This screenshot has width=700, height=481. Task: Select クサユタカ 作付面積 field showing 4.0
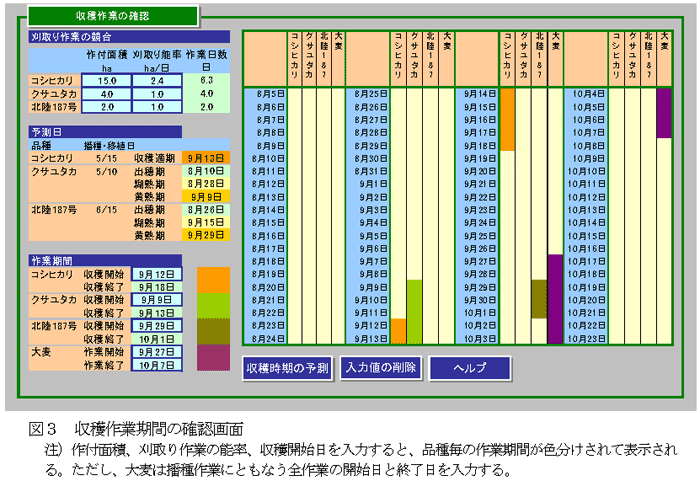(107, 94)
